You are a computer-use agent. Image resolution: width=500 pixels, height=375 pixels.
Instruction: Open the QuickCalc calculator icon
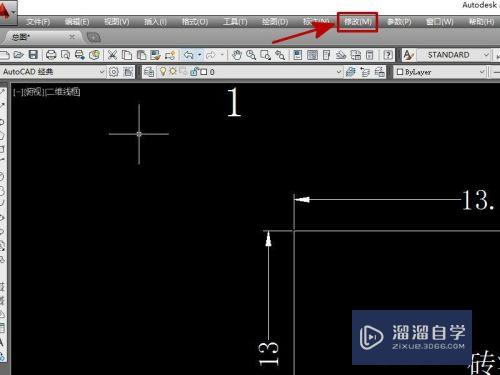pyautogui.click(x=370, y=55)
